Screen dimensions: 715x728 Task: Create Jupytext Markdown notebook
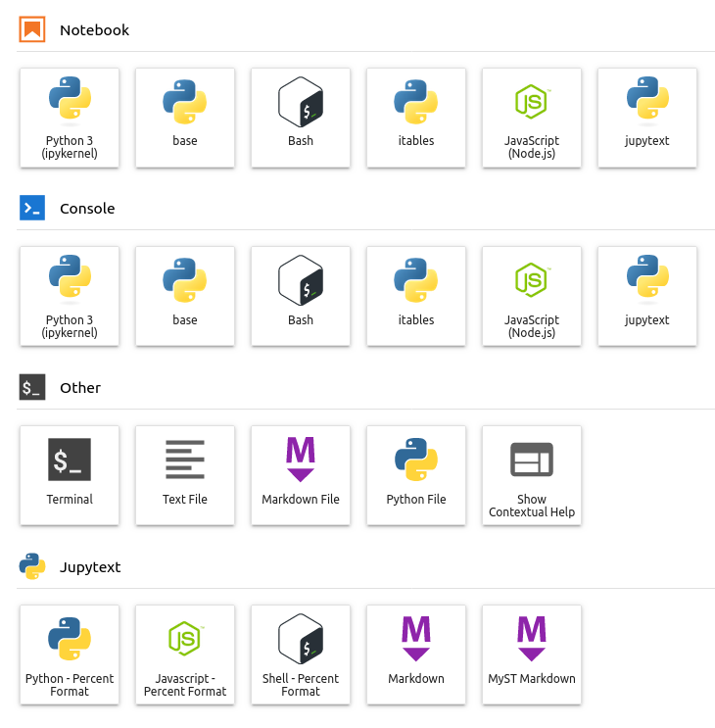pos(415,655)
